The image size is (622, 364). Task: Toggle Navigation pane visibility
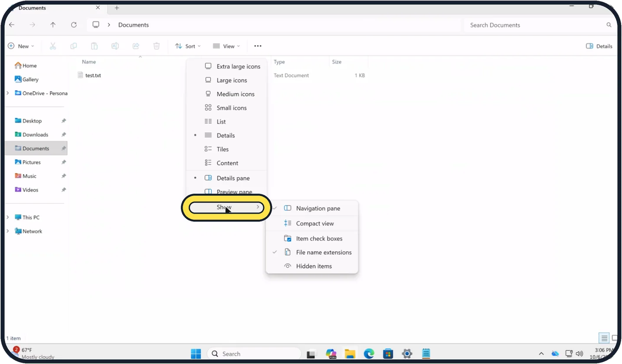pos(312,208)
